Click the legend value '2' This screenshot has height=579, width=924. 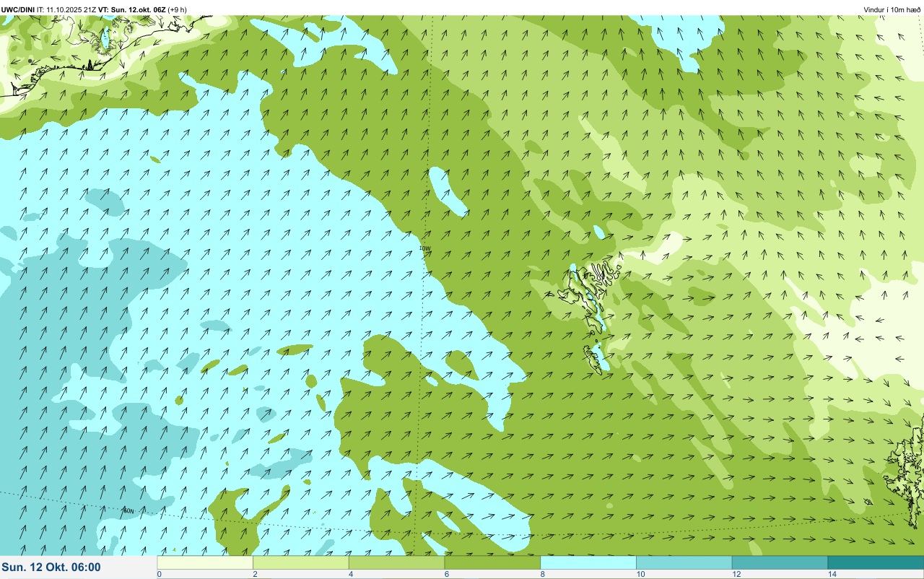coord(254,574)
